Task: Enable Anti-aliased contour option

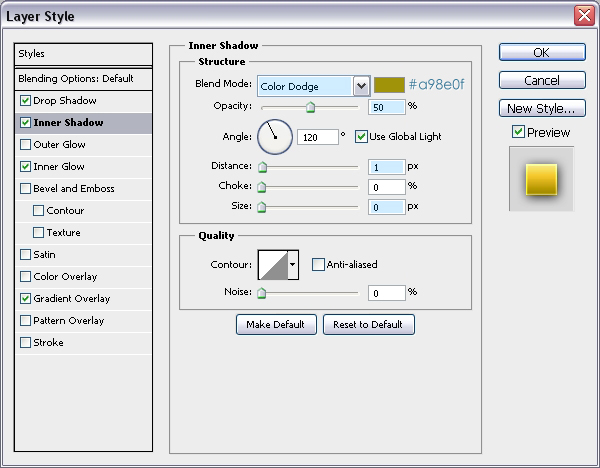Action: (318, 264)
